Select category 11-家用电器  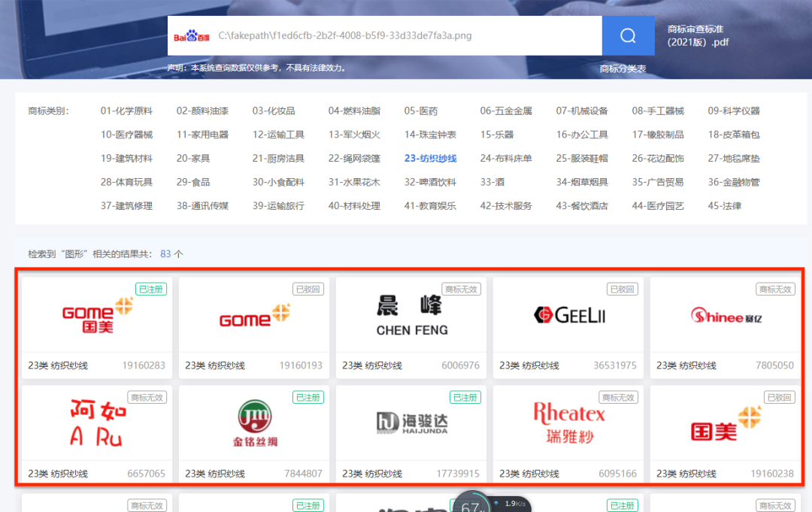pos(202,135)
